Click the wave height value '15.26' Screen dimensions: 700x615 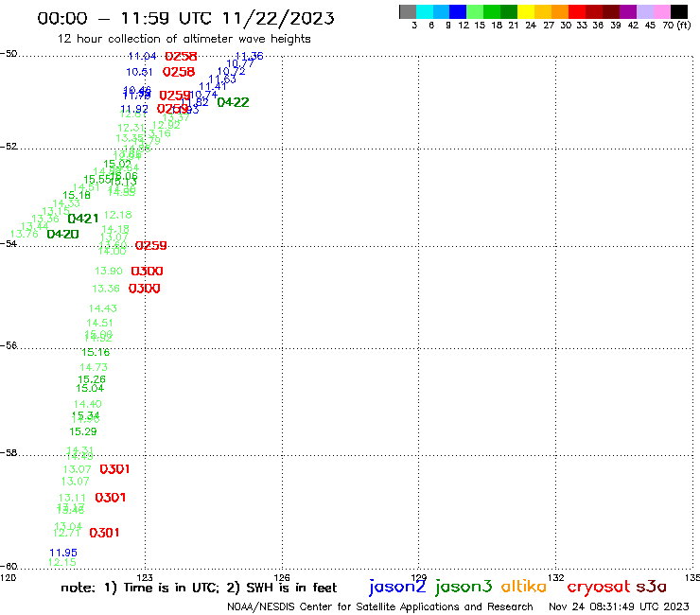point(92,379)
